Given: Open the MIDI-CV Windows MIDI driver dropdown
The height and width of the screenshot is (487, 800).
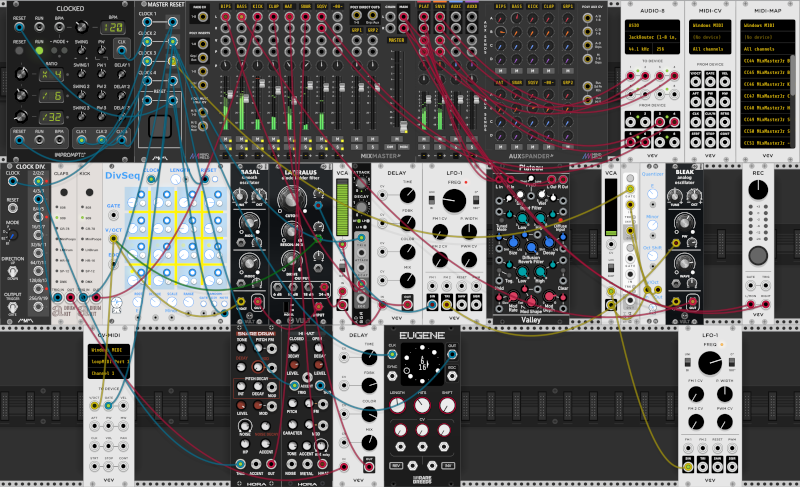Looking at the screenshot, I should pos(710,25).
